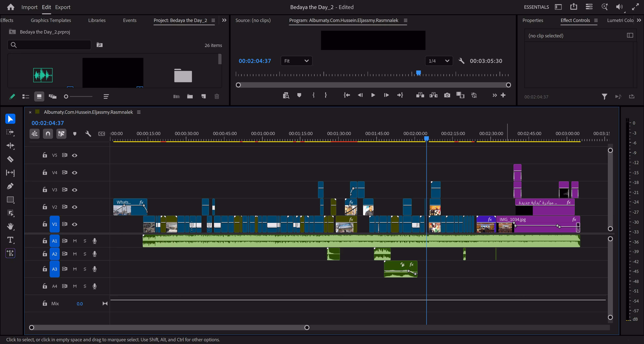Enable voice-over record on A3
Image resolution: width=644 pixels, height=344 pixels.
pos(94,269)
